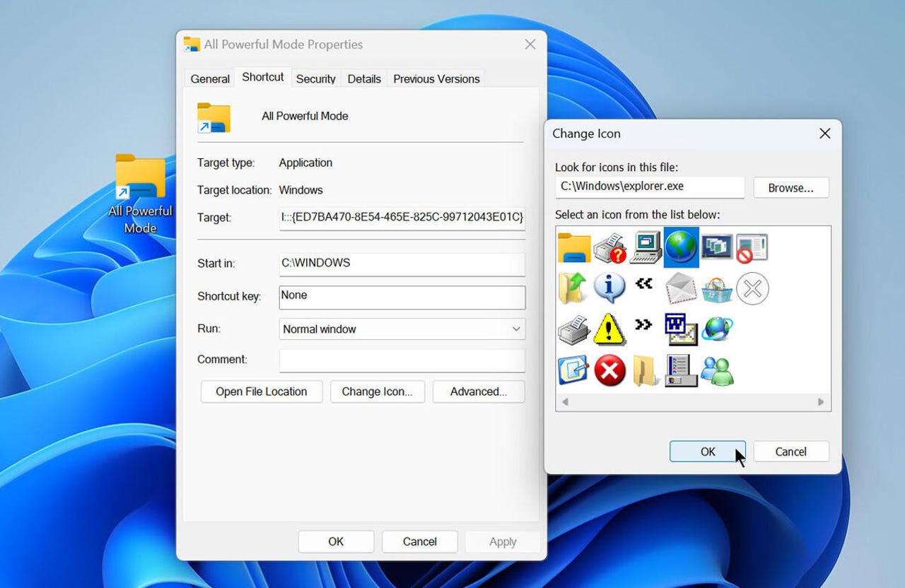Open the Previous Versions tab
The height and width of the screenshot is (588, 905).
(436, 78)
